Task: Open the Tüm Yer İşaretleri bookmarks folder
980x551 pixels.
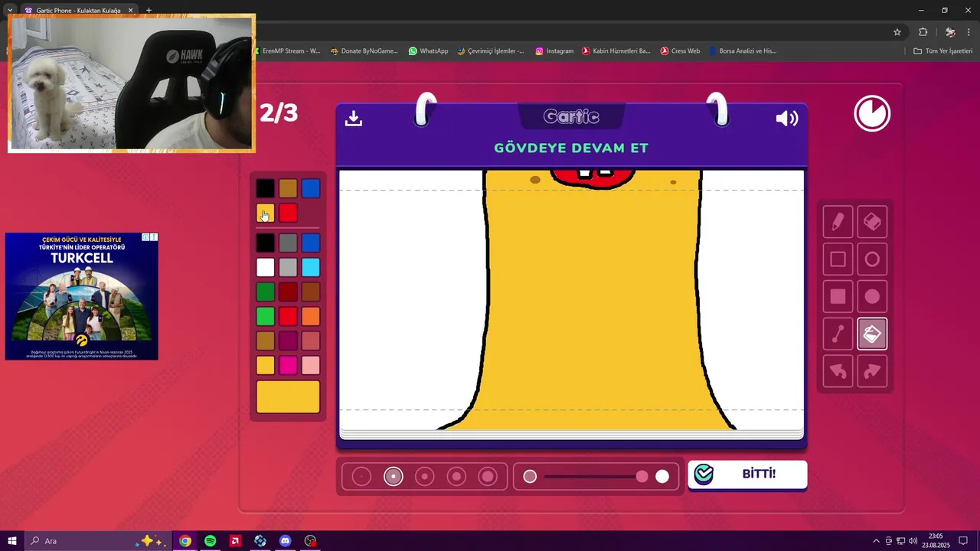Action: coord(942,51)
